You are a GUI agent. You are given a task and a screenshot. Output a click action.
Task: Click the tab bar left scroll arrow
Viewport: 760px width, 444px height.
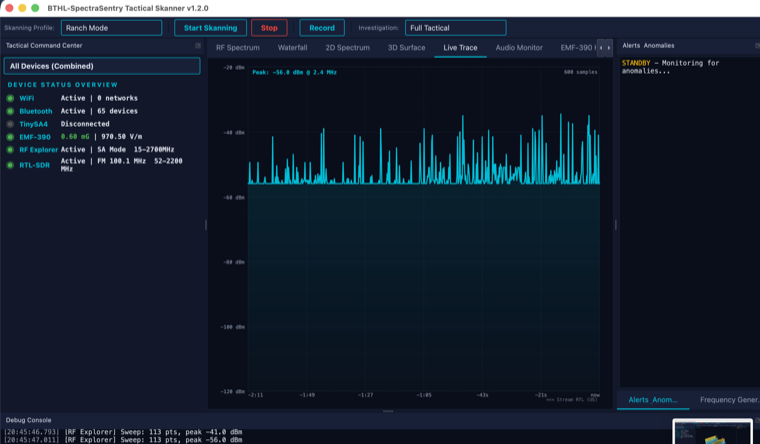601,48
